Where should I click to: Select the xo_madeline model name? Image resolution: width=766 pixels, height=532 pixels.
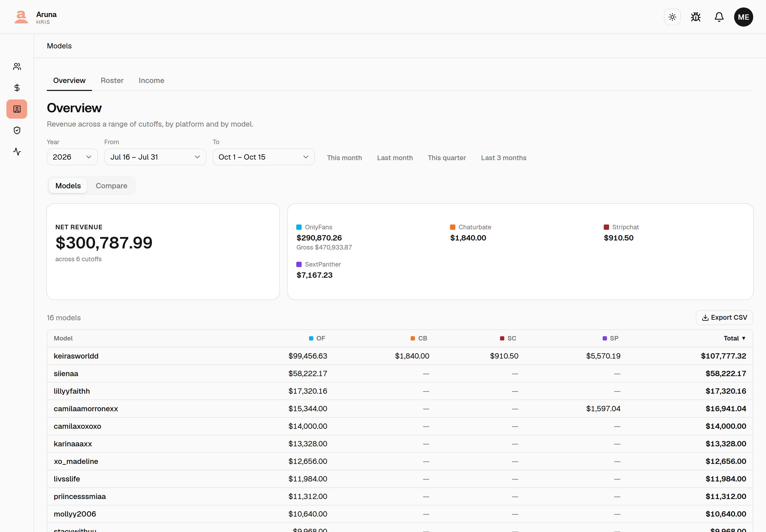(x=76, y=461)
